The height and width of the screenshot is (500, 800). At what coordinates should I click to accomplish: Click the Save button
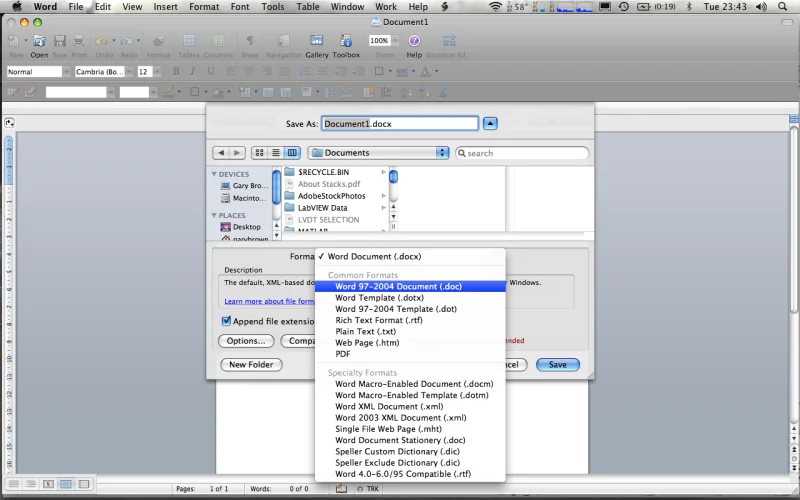click(558, 364)
